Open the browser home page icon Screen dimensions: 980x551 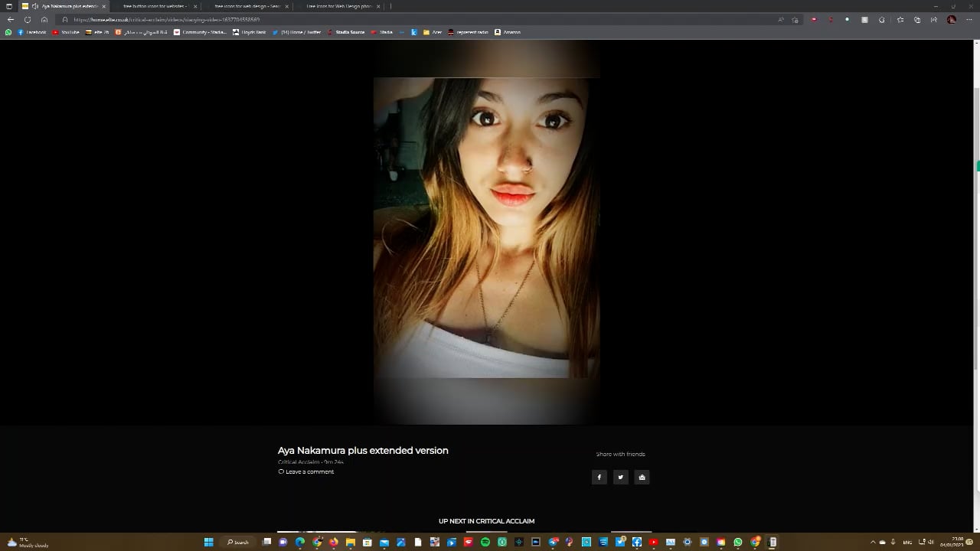coord(44,19)
